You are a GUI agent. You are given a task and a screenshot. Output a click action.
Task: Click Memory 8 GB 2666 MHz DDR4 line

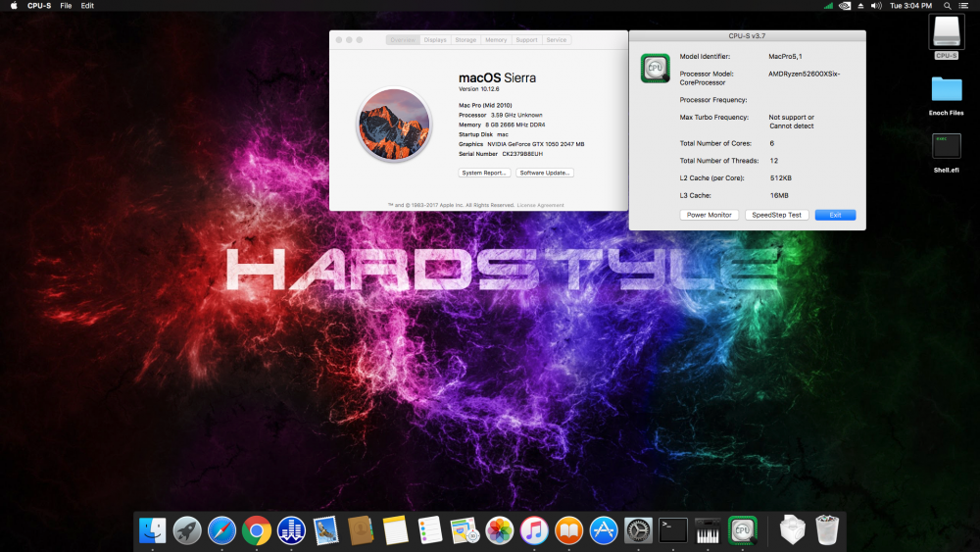(501, 125)
